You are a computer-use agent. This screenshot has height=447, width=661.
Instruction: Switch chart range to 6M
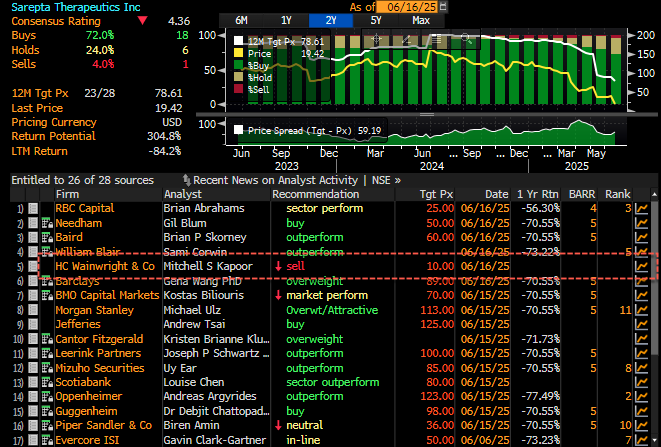[241, 20]
